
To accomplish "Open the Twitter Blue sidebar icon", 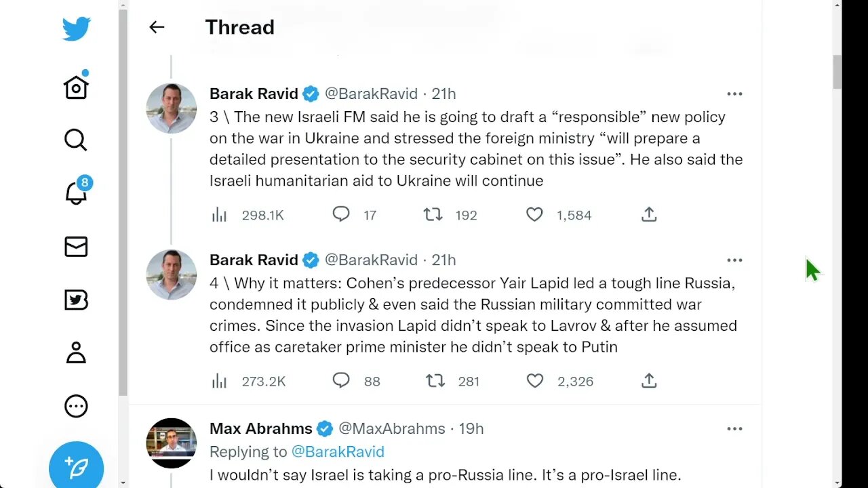I will click(x=76, y=300).
